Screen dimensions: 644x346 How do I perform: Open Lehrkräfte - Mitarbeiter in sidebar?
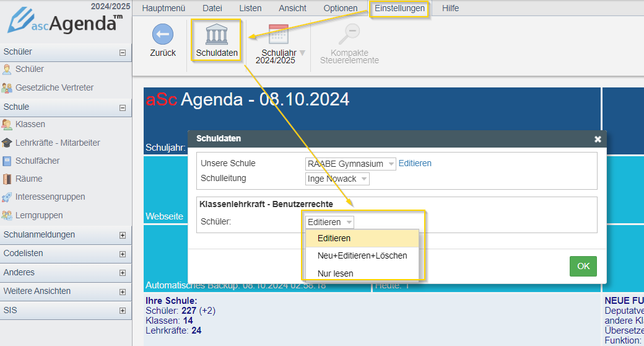[x=58, y=143]
